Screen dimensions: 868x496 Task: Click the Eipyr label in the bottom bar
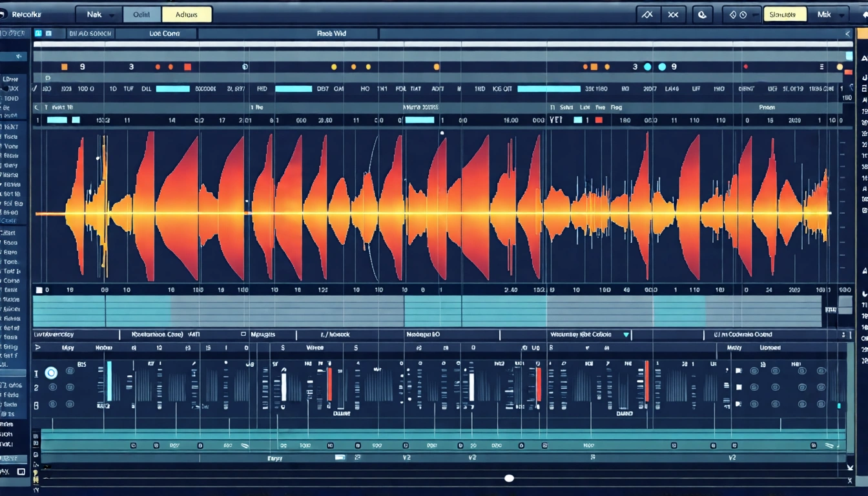point(276,457)
